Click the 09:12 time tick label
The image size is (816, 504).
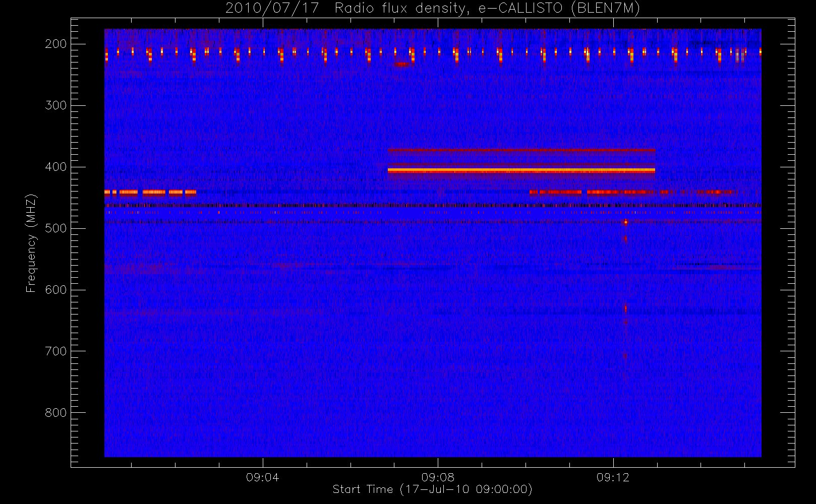pos(613,477)
